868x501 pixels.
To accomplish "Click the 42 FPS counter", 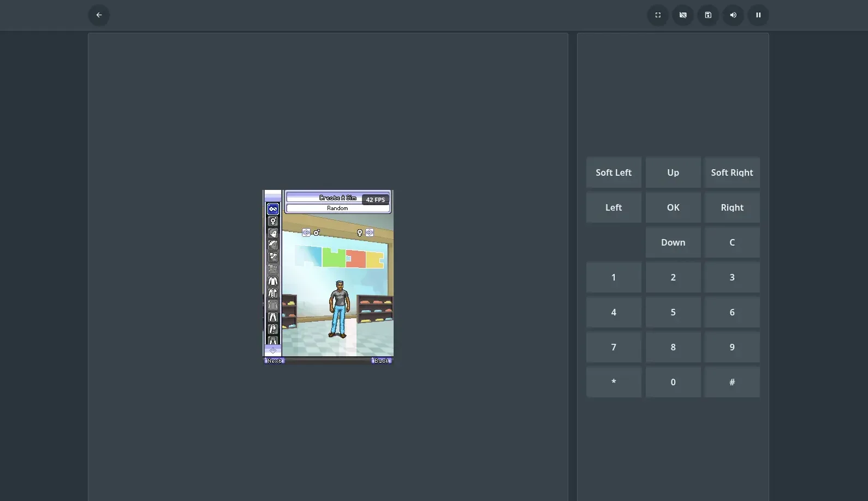I will coord(376,200).
